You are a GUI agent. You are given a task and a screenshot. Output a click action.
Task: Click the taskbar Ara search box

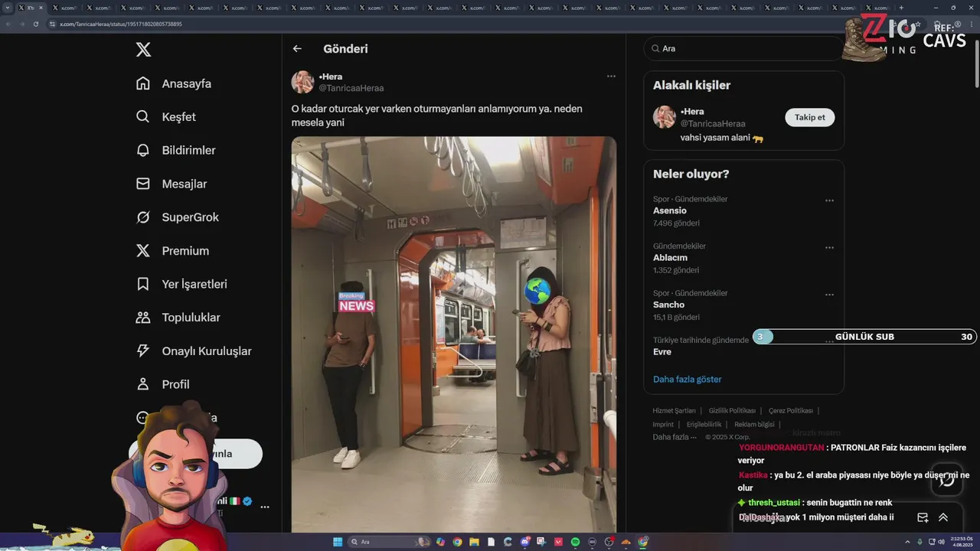coord(390,542)
